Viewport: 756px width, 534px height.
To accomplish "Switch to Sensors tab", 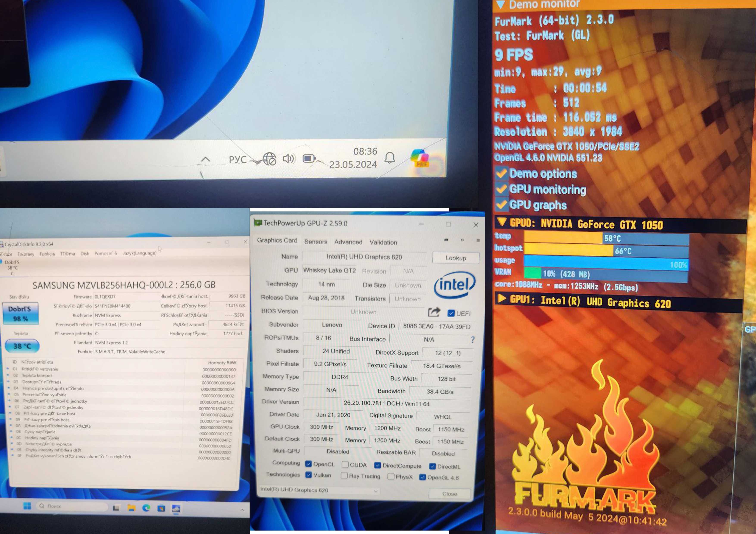I will tap(316, 242).
